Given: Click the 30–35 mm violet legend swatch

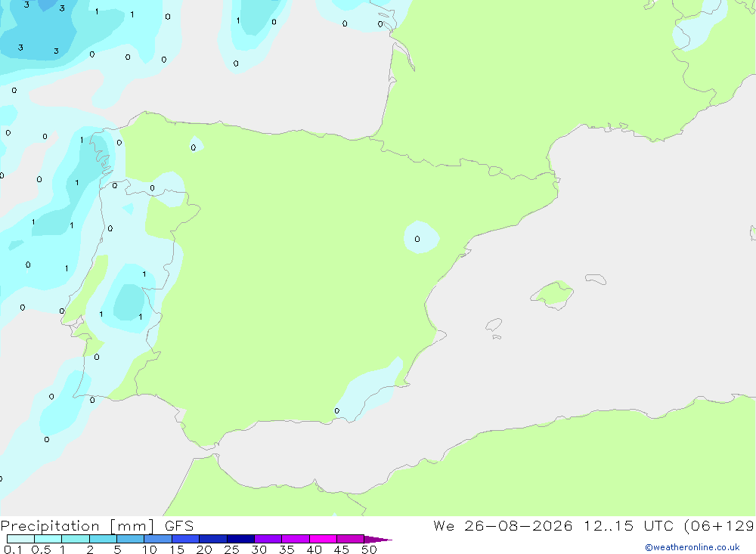Looking at the screenshot, I should tap(268, 539).
